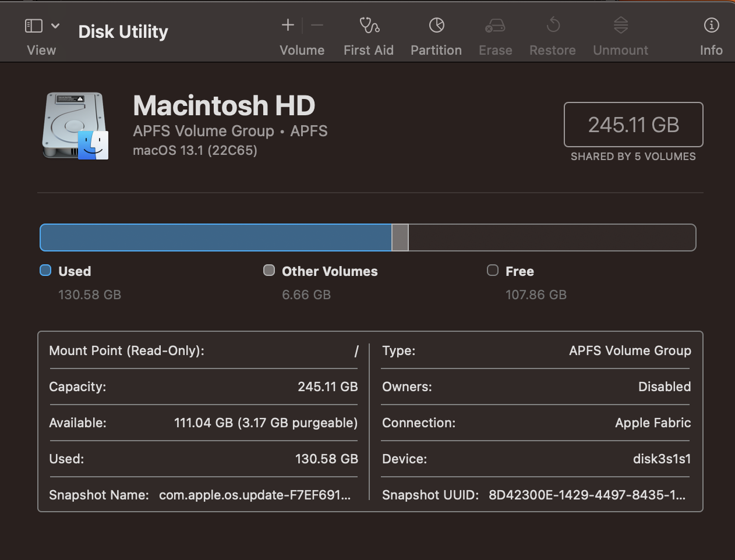Click the '107.86 GB' Free value
735x560 pixels.
pos(536,295)
